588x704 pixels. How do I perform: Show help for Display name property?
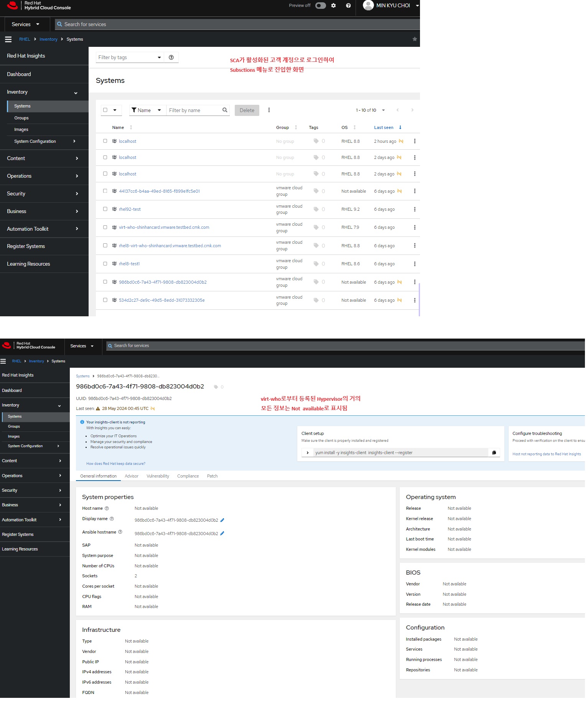[x=112, y=519]
